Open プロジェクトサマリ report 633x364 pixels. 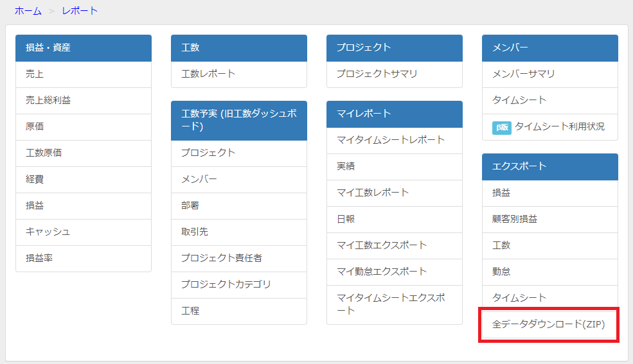[x=377, y=74]
